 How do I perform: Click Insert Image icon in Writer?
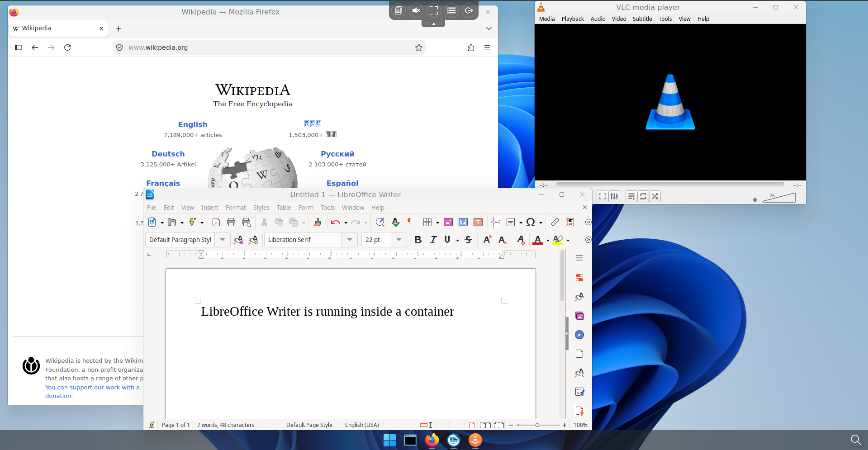[x=448, y=222]
